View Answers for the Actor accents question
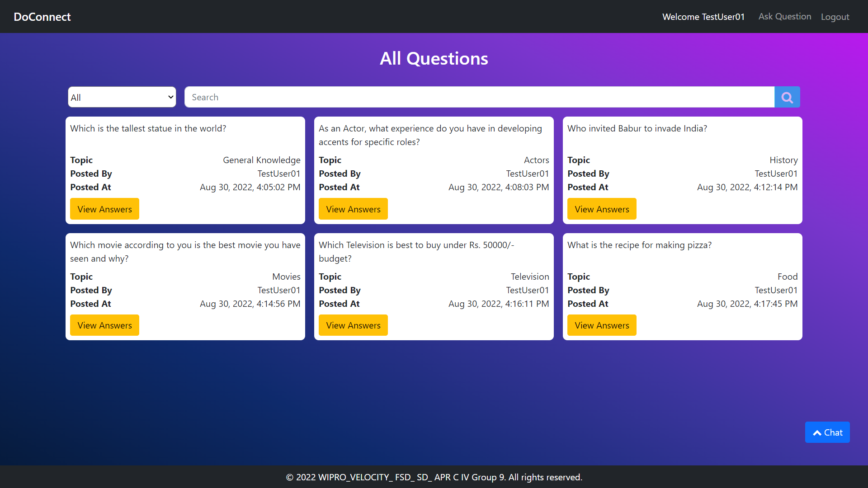 353,209
